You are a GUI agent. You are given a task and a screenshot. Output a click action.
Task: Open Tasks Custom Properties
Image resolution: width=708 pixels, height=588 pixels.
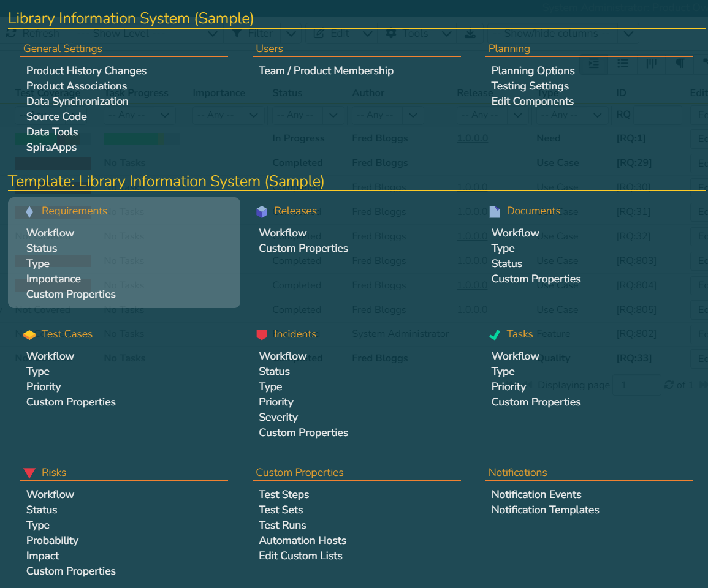point(536,402)
